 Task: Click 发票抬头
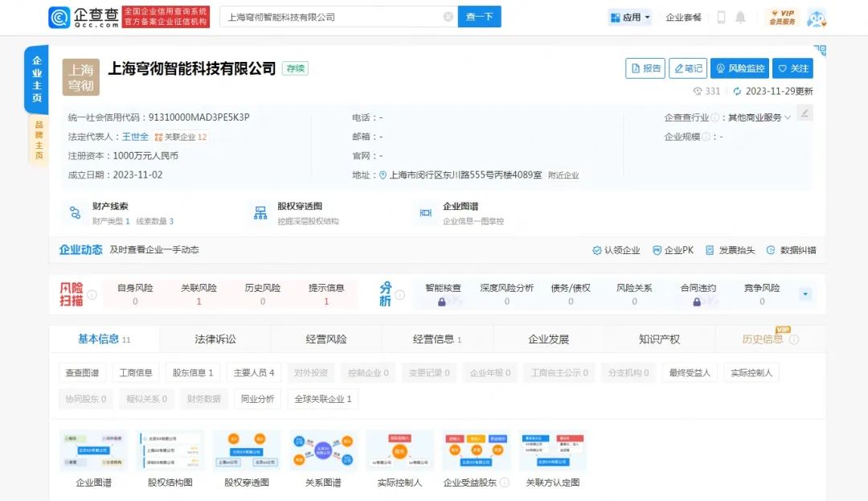730,250
